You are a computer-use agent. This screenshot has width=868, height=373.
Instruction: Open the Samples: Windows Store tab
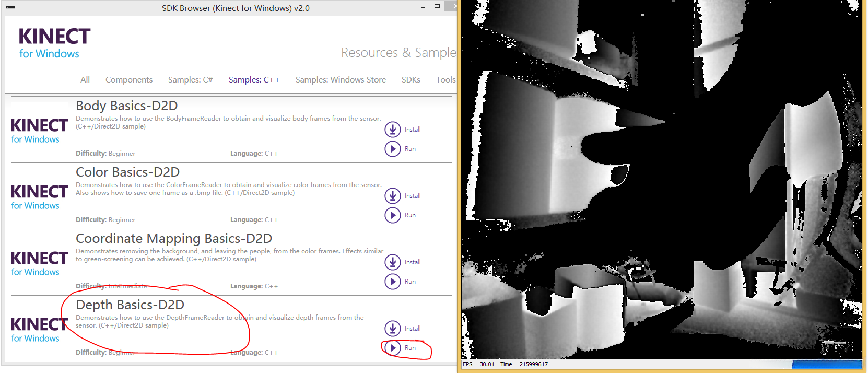[341, 80]
